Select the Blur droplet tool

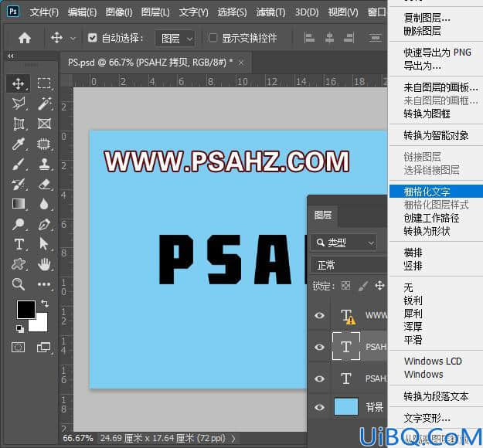44,204
